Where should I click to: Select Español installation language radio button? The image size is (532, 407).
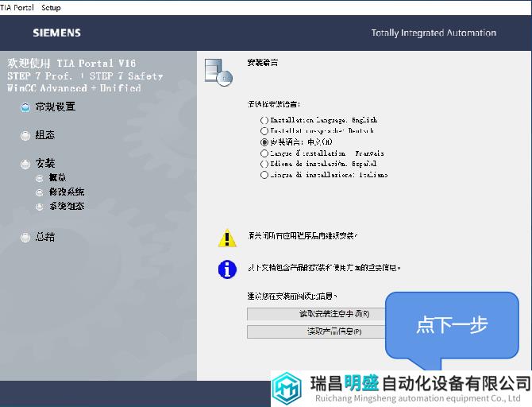click(x=264, y=164)
